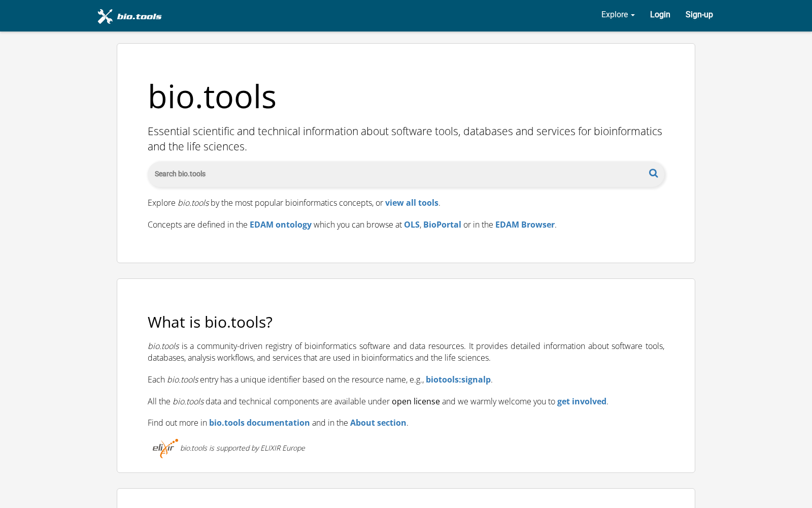This screenshot has height=508, width=812.
Task: Open bio.tools documentation link
Action: 259,423
